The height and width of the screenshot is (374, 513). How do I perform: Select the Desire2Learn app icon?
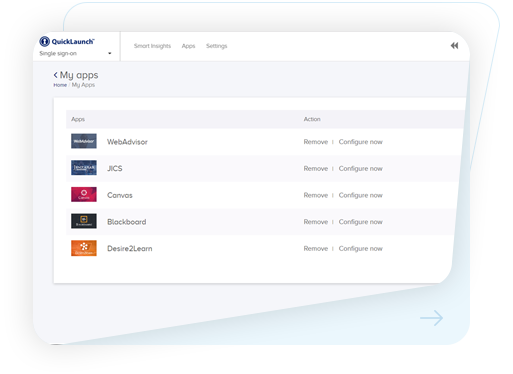[84, 248]
